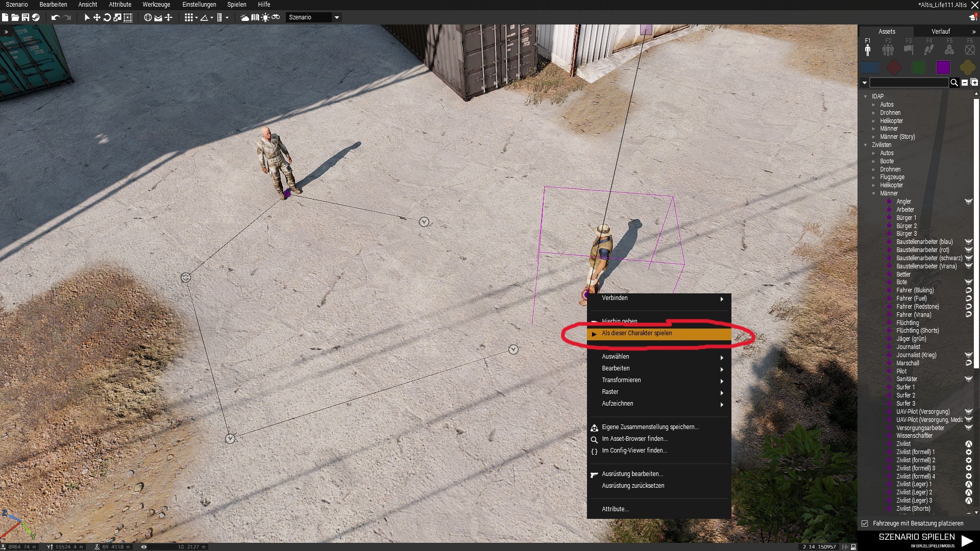This screenshot has width=980, height=551.
Task: Expand the left panel with double chevron
Action: pos(6,32)
